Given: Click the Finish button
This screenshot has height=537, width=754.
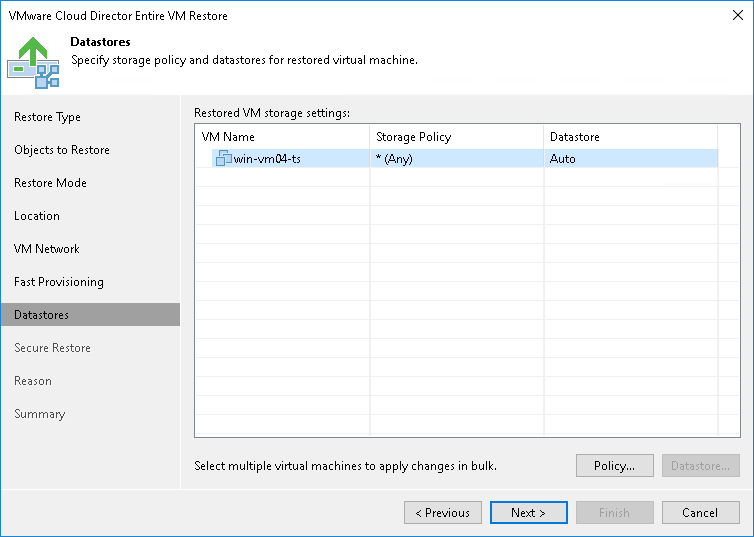Looking at the screenshot, I should pyautogui.click(x=615, y=512).
